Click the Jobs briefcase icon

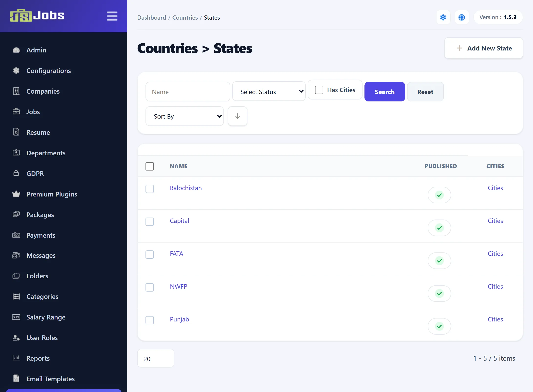coord(16,111)
